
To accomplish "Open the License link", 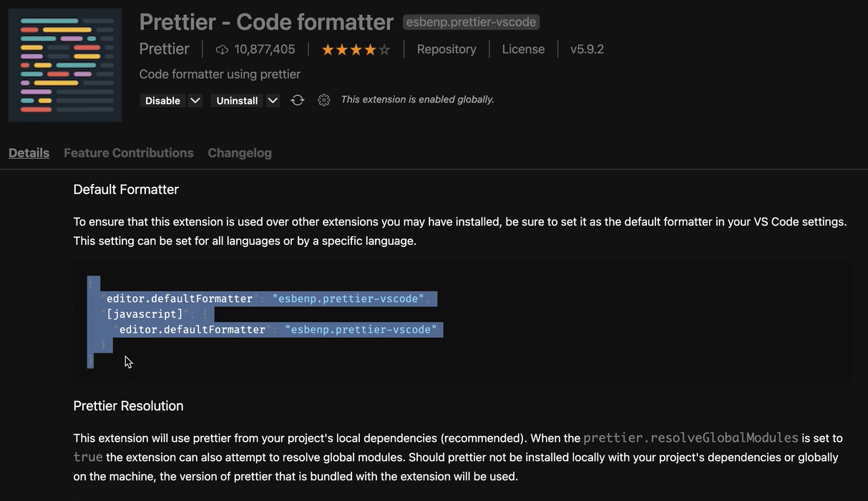I will point(523,49).
